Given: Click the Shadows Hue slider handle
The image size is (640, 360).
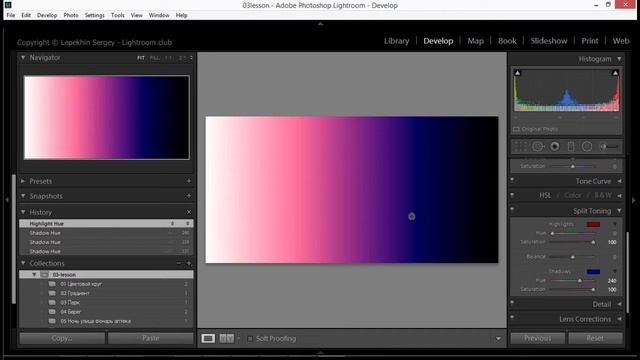Looking at the screenshot, I should tap(580, 281).
